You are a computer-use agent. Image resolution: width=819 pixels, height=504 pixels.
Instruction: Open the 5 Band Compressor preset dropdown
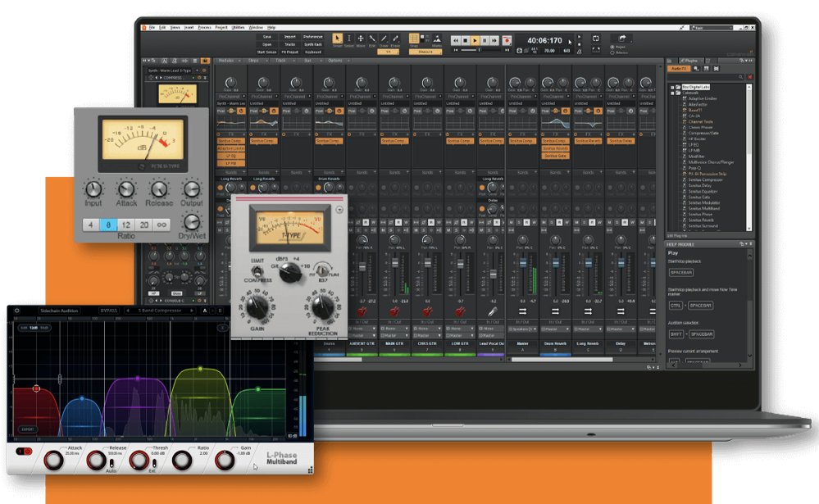[161, 311]
